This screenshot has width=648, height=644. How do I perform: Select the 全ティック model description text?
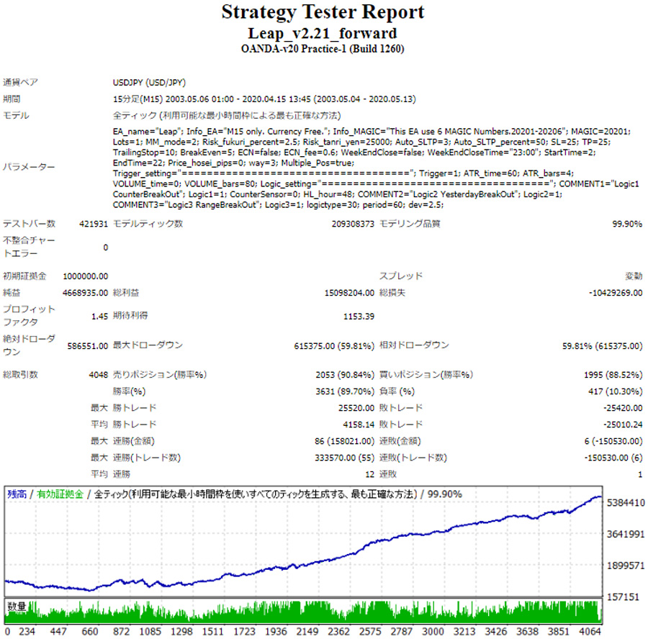click(227, 115)
